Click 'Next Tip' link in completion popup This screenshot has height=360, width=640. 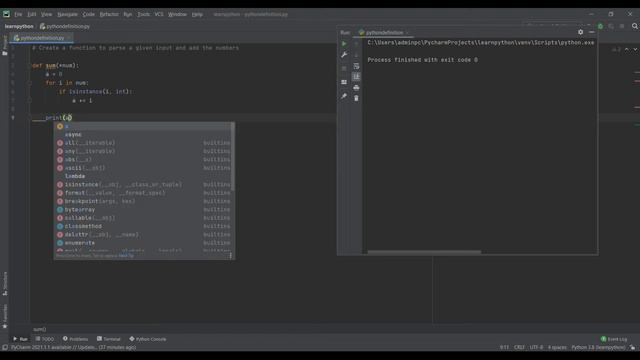pos(126,256)
